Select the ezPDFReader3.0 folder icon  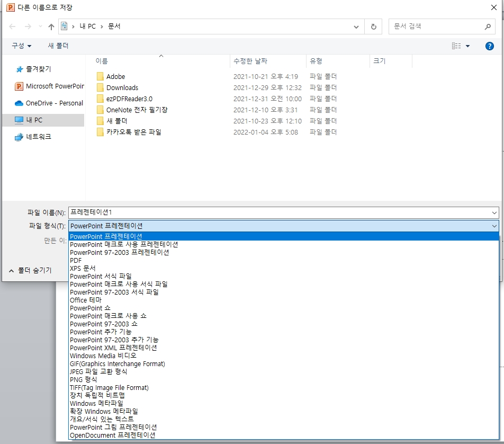point(100,99)
